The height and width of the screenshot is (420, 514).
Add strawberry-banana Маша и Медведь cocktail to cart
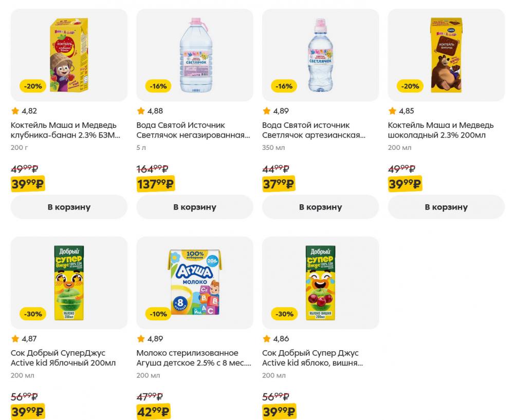69,207
